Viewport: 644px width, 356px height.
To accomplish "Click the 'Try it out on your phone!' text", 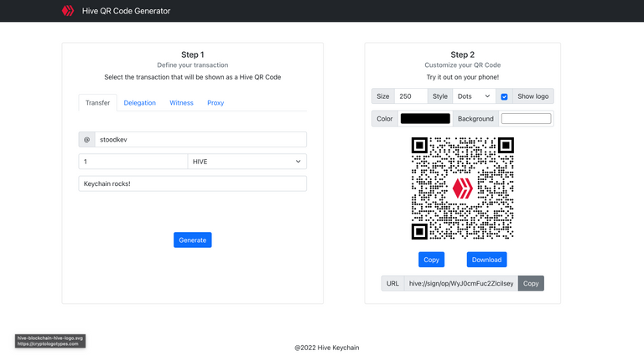I will [x=463, y=77].
